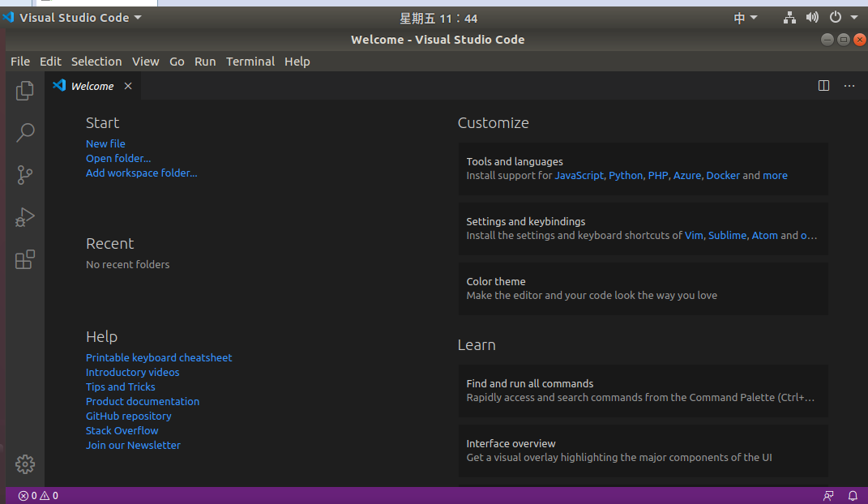Install Vim keybindings link
This screenshot has width=868, height=504.
(x=694, y=236)
